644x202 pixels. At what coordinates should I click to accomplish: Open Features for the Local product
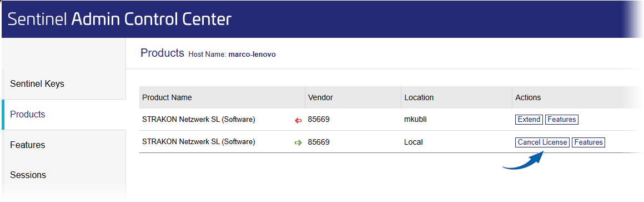click(x=588, y=142)
